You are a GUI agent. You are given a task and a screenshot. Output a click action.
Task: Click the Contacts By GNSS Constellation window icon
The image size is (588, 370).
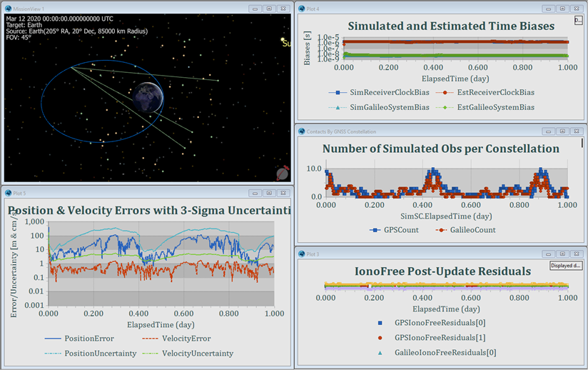[x=302, y=131]
